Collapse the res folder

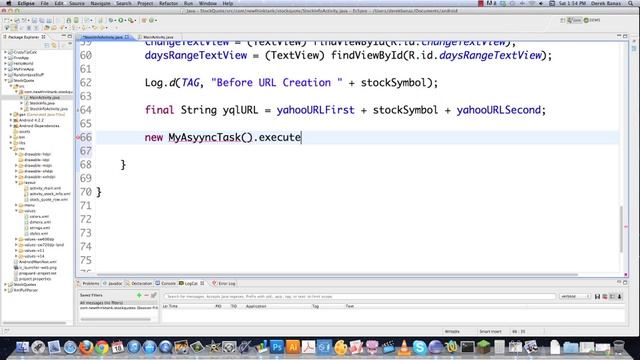tap(11, 149)
